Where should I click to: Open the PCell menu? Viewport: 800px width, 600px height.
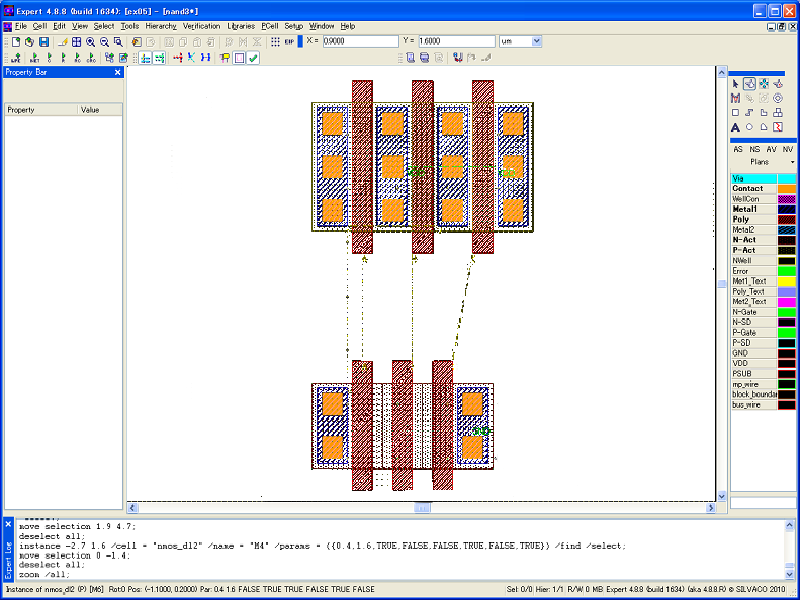pos(270,25)
